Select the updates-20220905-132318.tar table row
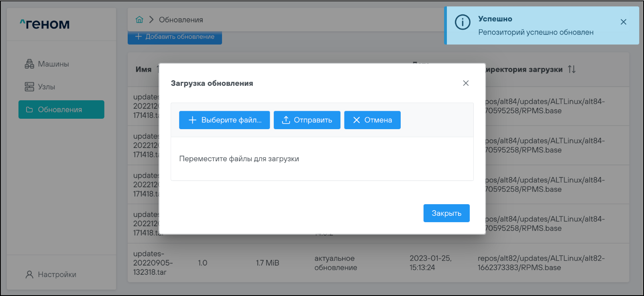The width and height of the screenshot is (644, 296). [377, 263]
